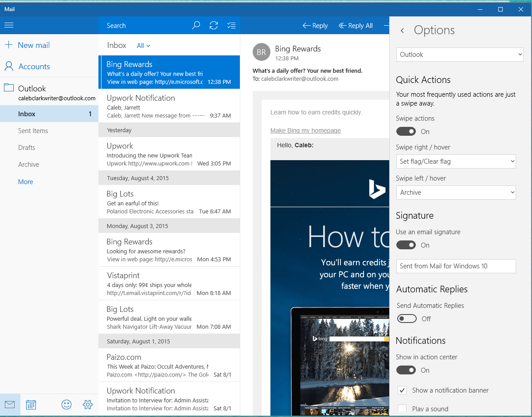Screen dimensions: 532x417
Task: Expand the Swipe right / hover dropdown
Action: [x=456, y=161]
